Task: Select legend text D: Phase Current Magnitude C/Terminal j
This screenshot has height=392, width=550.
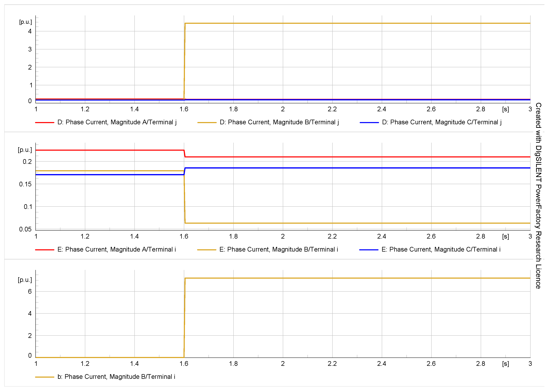Action: (x=441, y=122)
